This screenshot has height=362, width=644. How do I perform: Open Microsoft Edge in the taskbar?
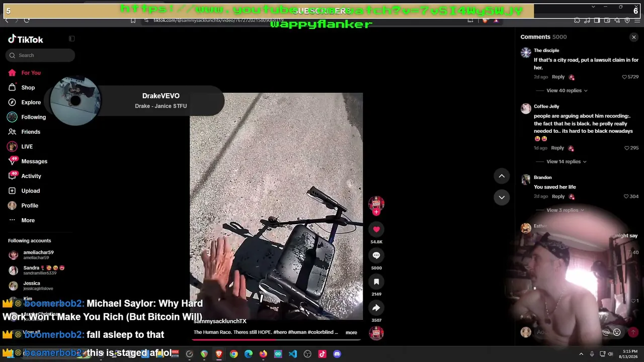click(x=249, y=354)
